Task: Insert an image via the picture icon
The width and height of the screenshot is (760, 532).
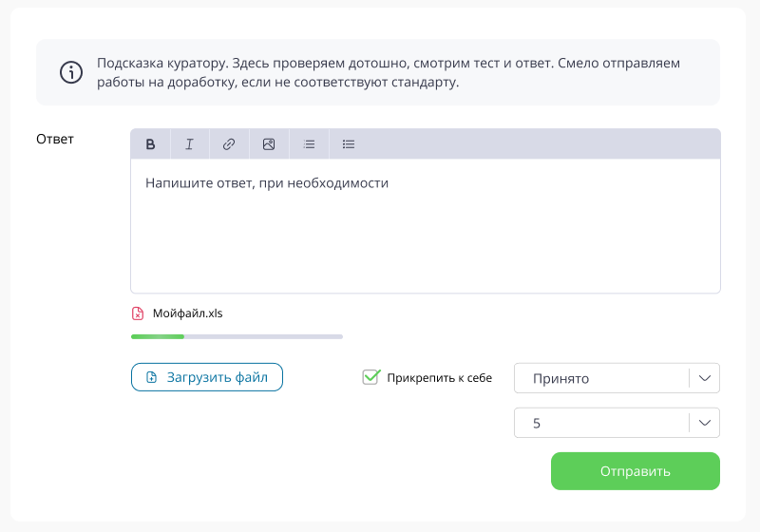Action: tap(269, 143)
